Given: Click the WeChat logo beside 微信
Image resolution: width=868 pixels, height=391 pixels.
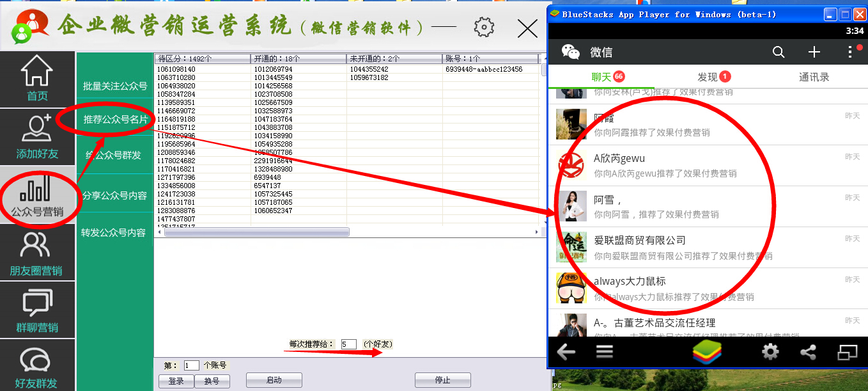Looking at the screenshot, I should [571, 52].
